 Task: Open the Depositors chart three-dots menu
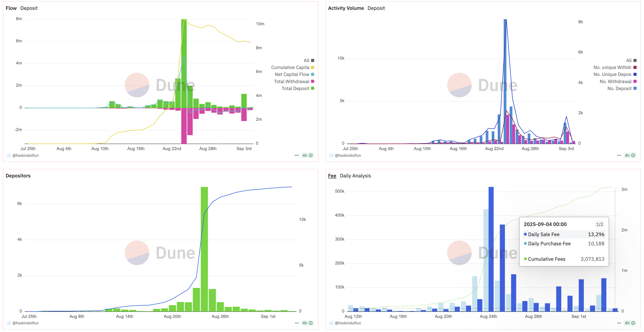click(x=296, y=323)
